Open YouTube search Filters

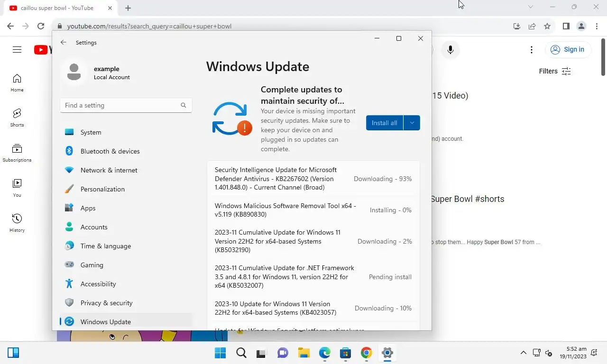[x=555, y=71]
